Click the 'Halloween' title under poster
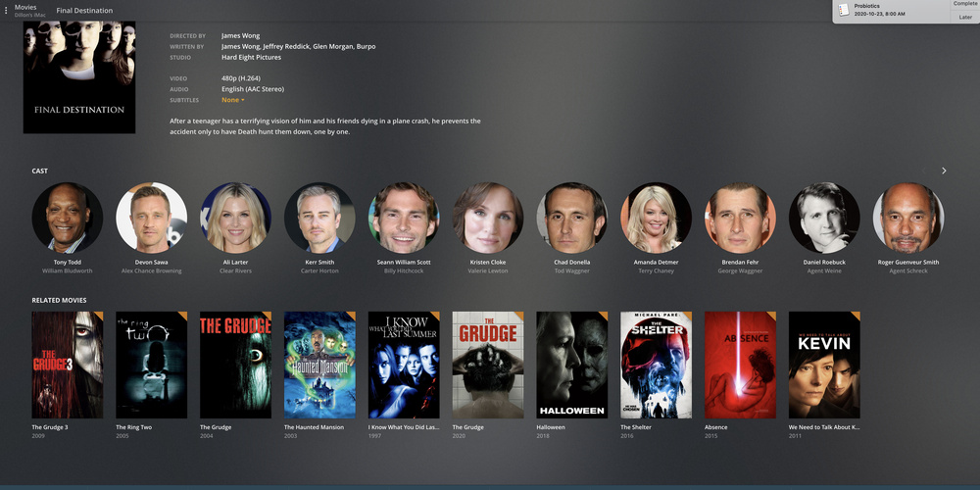The width and height of the screenshot is (980, 490). (x=551, y=427)
